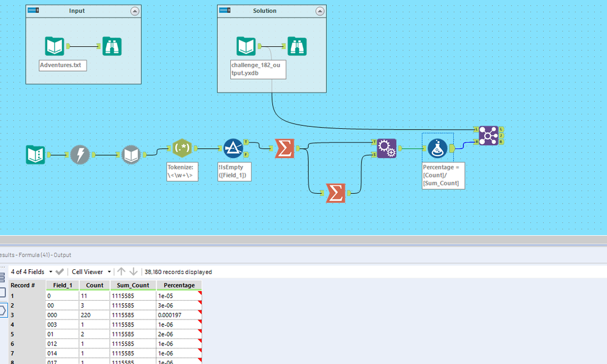Click the Filter tool's F output anchor
Image resolution: width=607 pixels, height=364 pixels.
(x=246, y=155)
